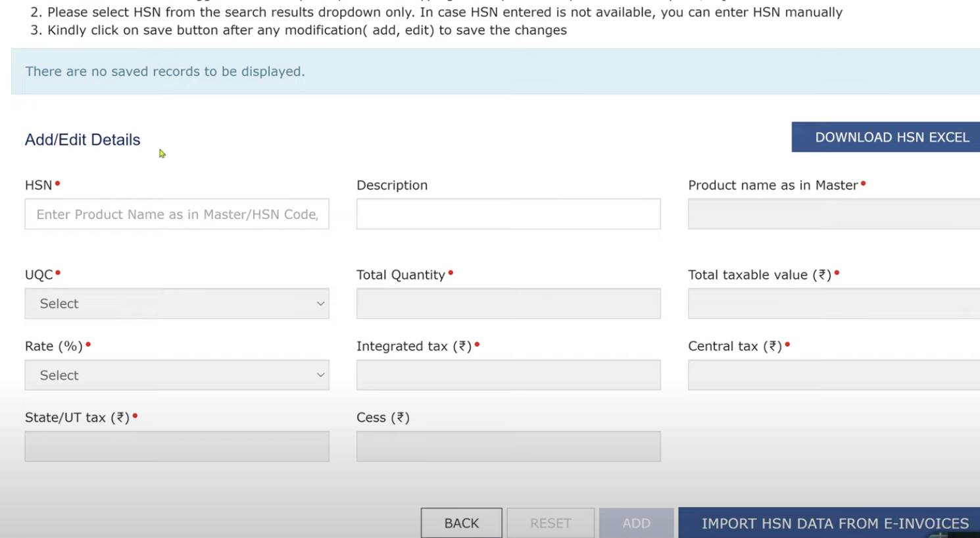Go back using the BACK button
Image resolution: width=980 pixels, height=538 pixels.
coord(462,523)
